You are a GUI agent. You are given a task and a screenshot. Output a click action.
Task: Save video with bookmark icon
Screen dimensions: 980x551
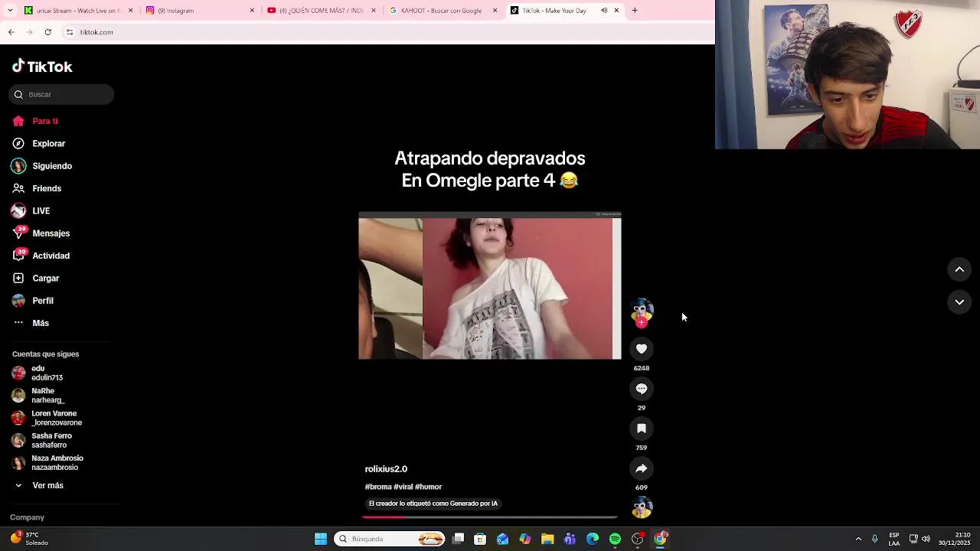pos(642,429)
